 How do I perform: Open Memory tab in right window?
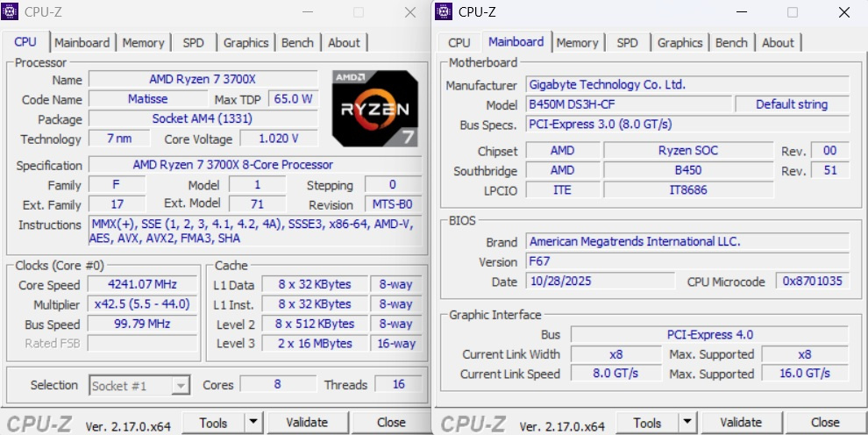tap(578, 43)
